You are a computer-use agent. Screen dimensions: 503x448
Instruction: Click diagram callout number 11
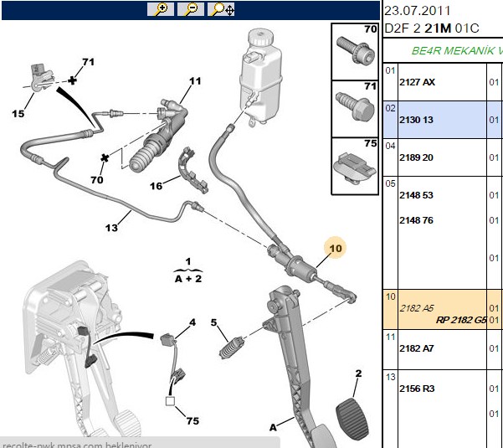195,81
